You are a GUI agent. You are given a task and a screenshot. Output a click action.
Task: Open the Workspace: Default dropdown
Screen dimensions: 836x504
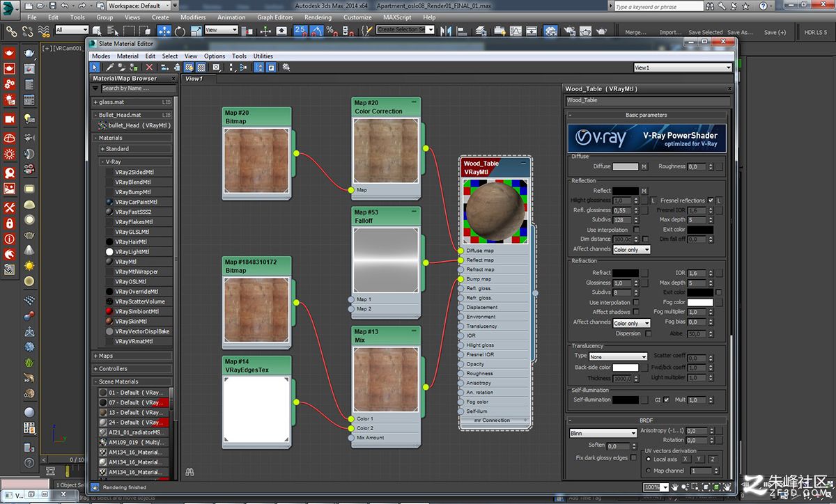point(140,6)
